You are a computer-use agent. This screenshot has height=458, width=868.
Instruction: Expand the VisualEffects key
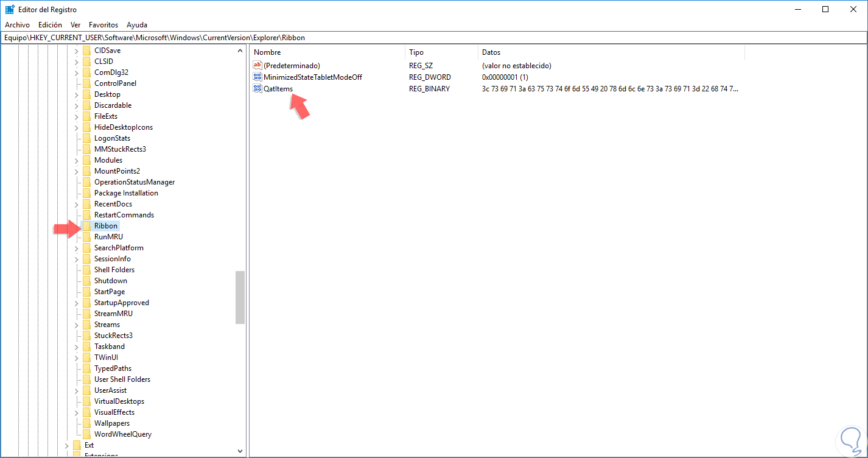pos(77,412)
